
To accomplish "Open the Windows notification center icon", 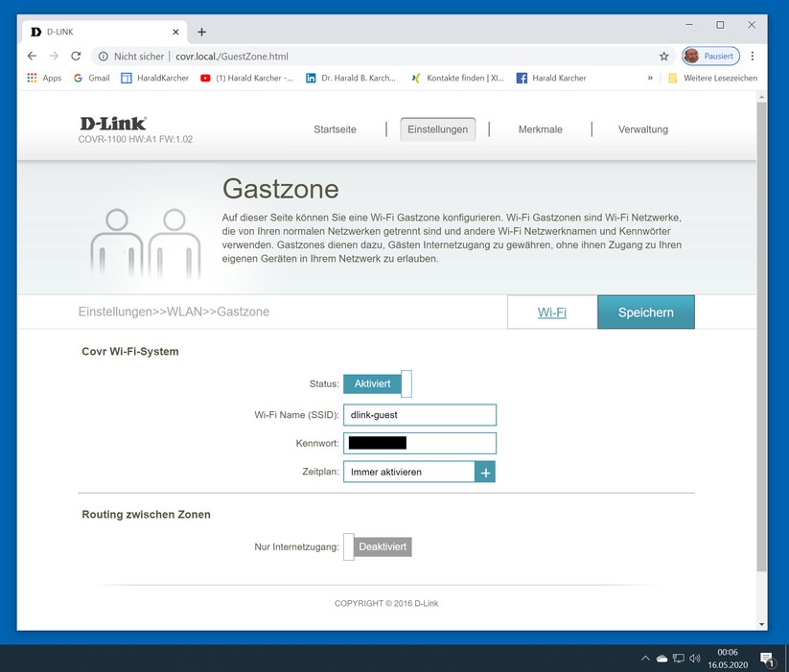I will click(767, 659).
